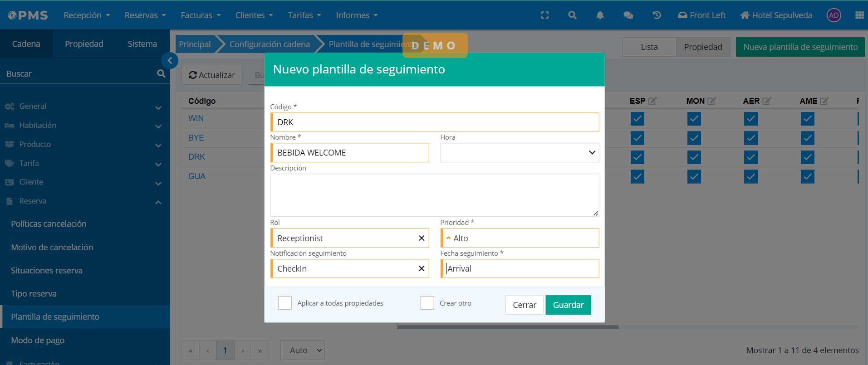Viewport: 868px width, 365px height.
Task: Open the Reservas top menu
Action: click(x=145, y=15)
